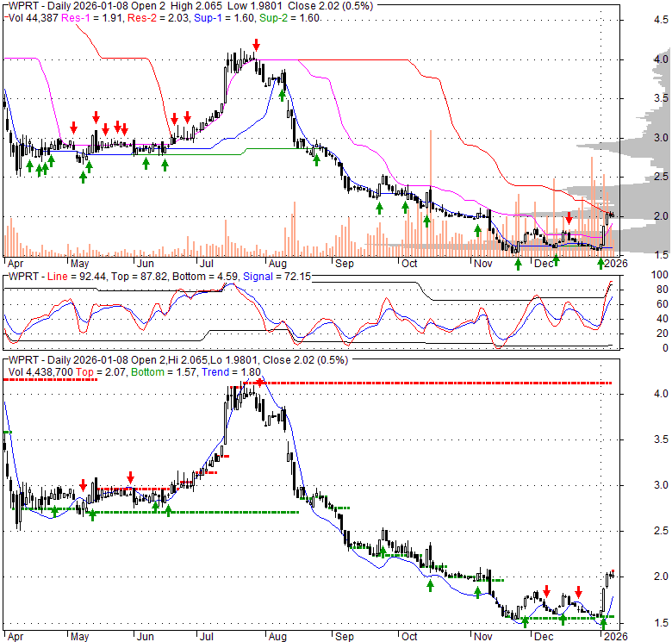
Task: Click the 80 level label on the oscillator axis
Action: 663,290
